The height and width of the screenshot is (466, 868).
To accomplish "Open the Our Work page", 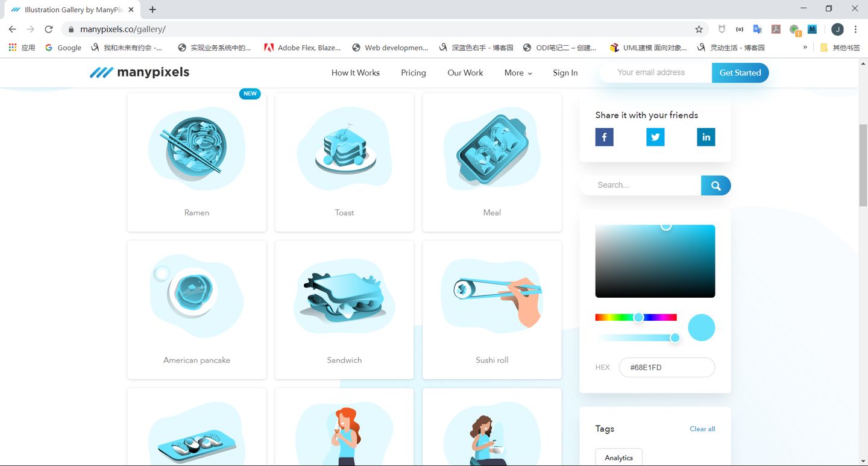I will [x=465, y=73].
